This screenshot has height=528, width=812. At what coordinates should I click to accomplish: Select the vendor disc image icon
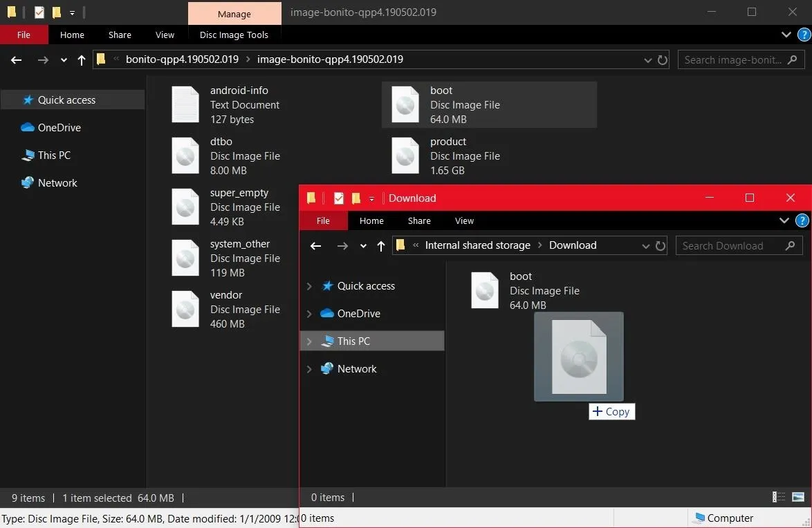pyautogui.click(x=185, y=309)
